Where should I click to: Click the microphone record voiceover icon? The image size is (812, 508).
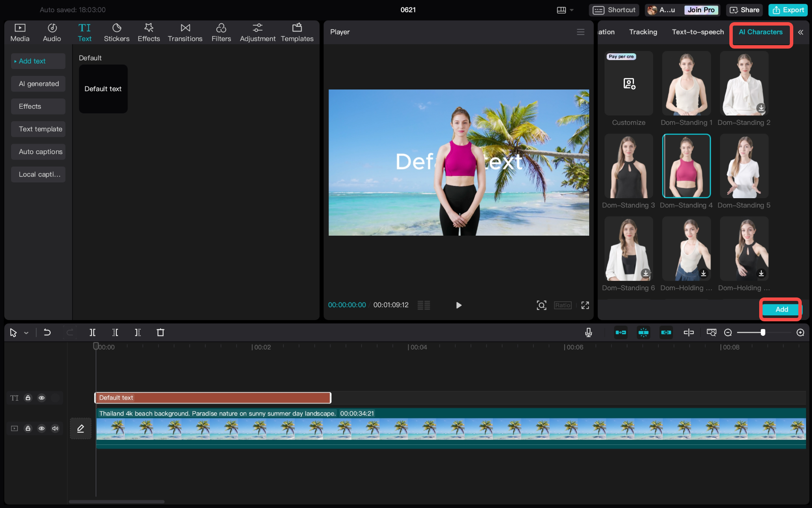coord(588,332)
